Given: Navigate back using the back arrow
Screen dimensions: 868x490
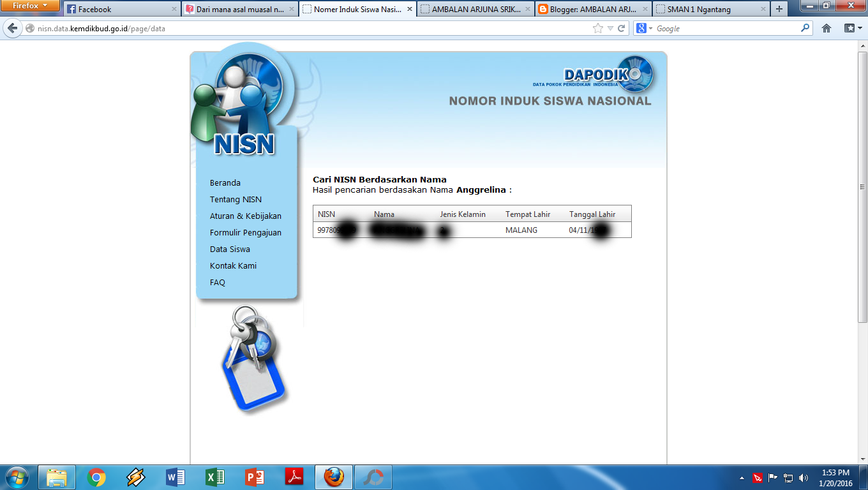Looking at the screenshot, I should pos(11,27).
